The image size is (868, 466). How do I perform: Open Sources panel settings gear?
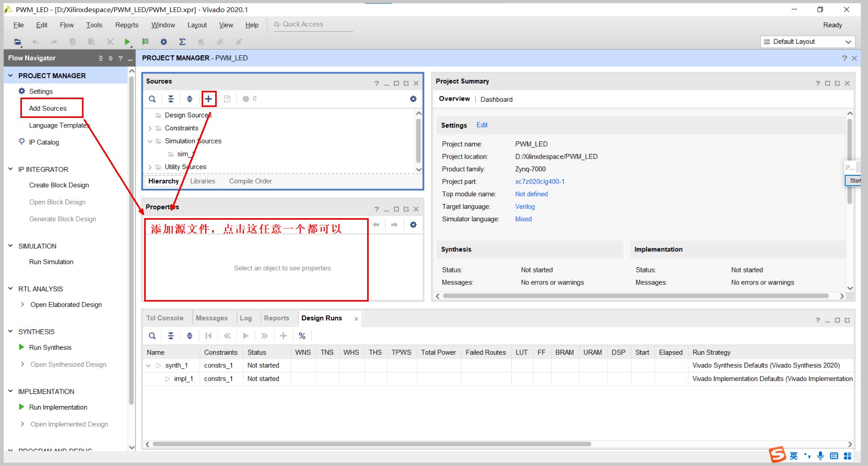(x=413, y=99)
